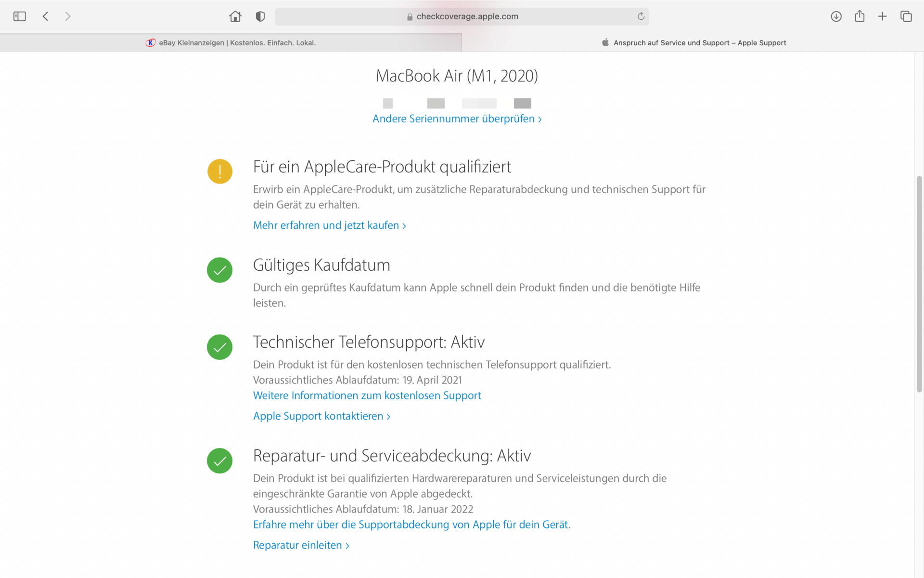Open Weitere Informationen zum kostenlosen Support

(367, 395)
